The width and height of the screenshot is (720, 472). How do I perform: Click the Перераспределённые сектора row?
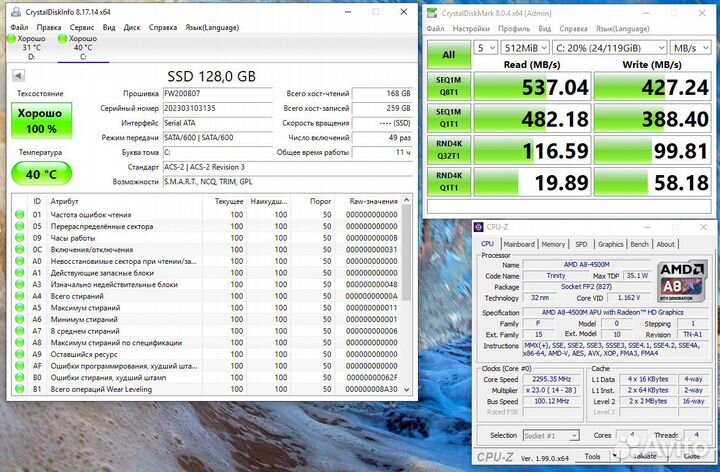point(207,226)
